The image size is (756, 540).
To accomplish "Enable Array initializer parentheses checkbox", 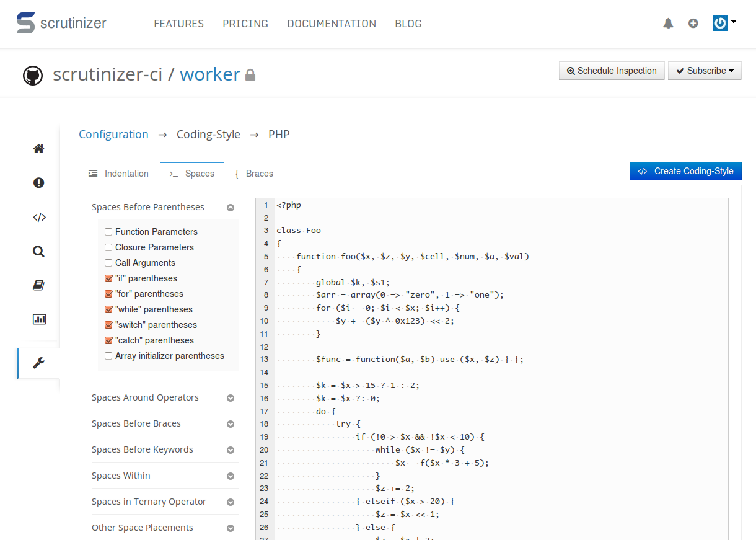I will (108, 356).
